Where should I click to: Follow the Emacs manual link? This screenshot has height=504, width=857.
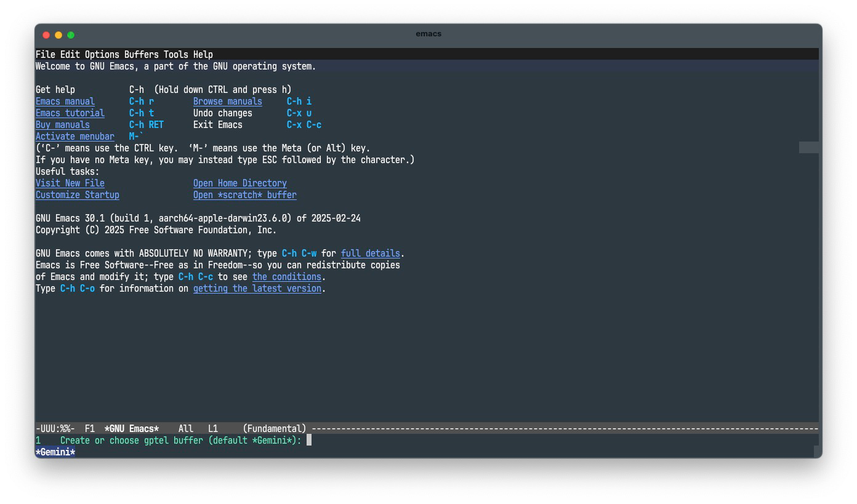tap(65, 102)
